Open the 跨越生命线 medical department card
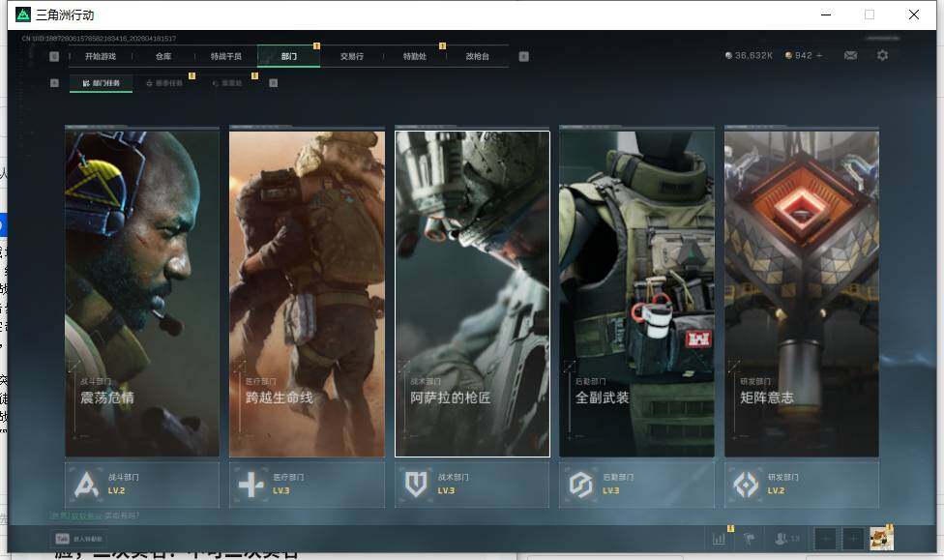 click(x=307, y=294)
